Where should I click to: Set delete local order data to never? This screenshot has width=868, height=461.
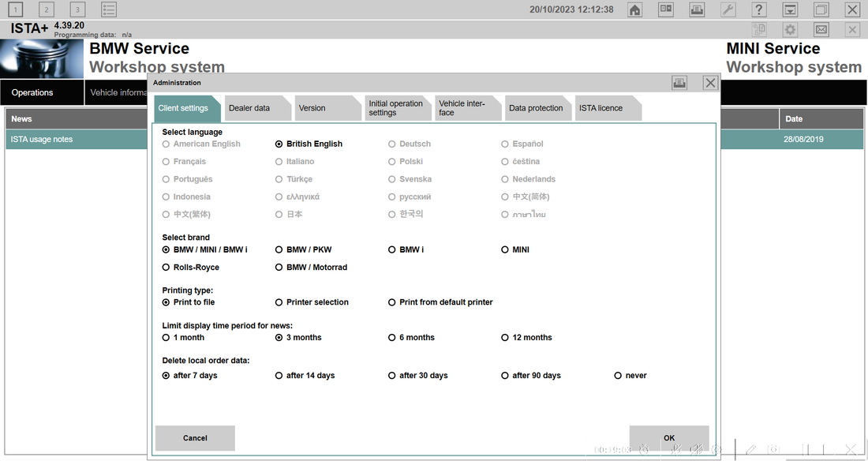tap(616, 375)
